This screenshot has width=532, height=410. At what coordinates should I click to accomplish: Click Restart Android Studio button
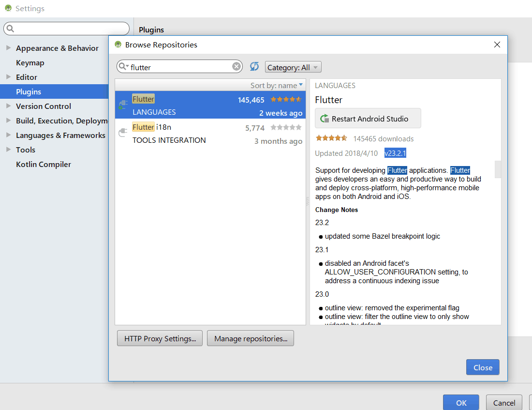(368, 118)
